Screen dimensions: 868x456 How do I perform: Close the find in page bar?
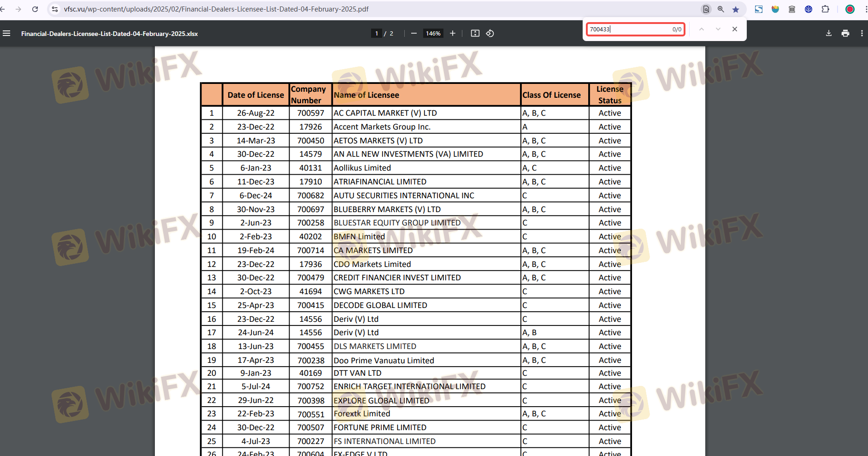pos(735,29)
